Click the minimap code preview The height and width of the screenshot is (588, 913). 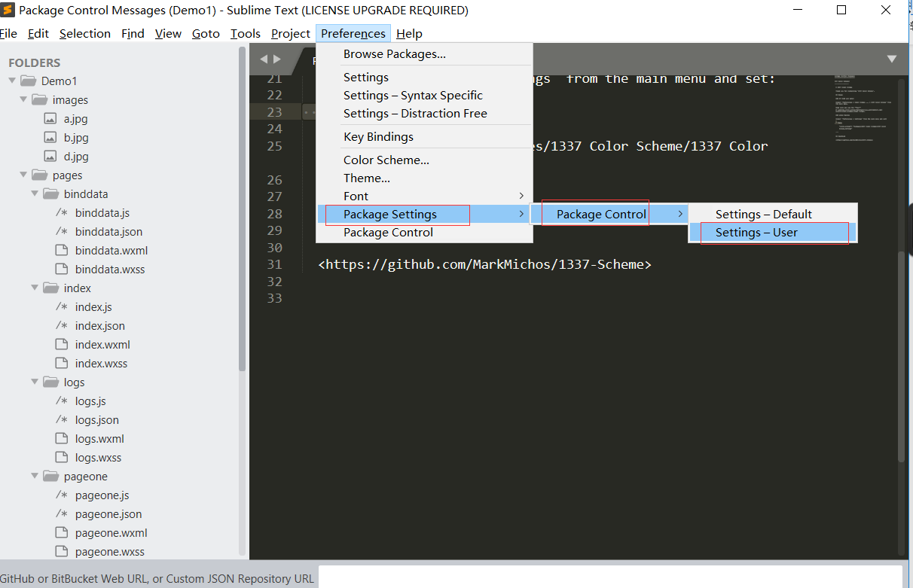(x=862, y=109)
